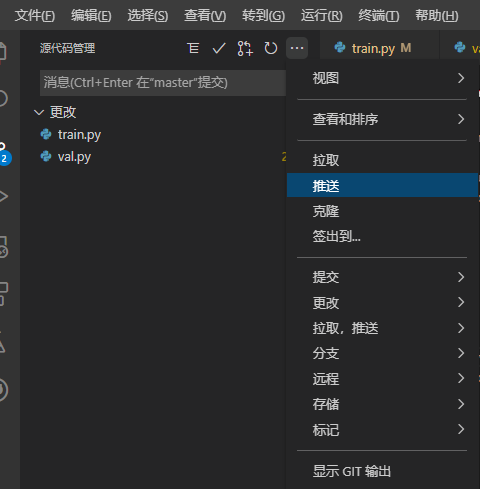Choose 拉取 from the context menu
Viewport: 480px width, 489px height.
(382, 160)
